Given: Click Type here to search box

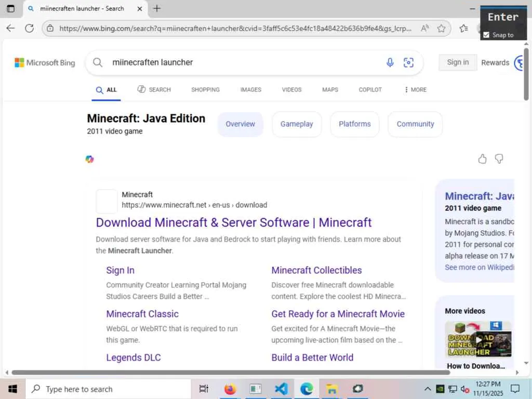Looking at the screenshot, I should point(109,389).
